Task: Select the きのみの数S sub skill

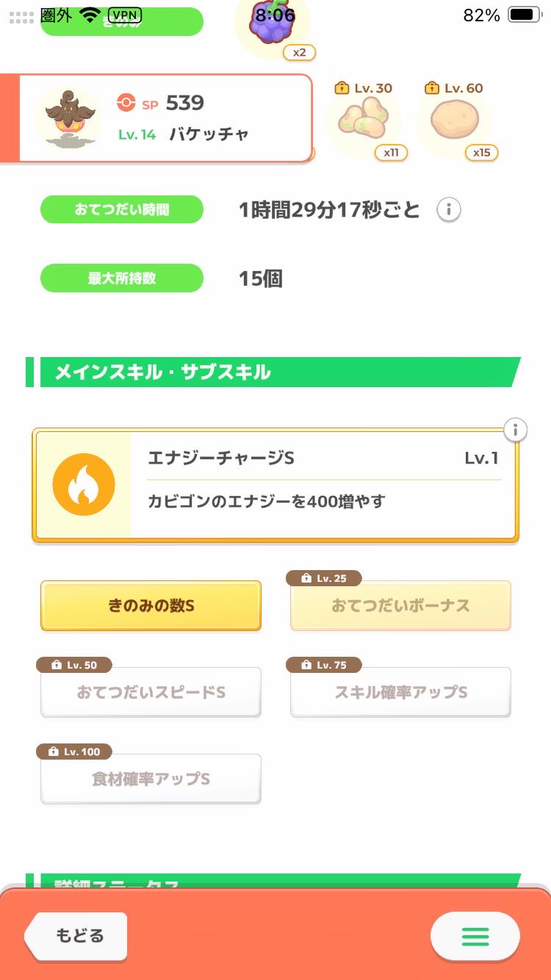Action: pyautogui.click(x=151, y=606)
